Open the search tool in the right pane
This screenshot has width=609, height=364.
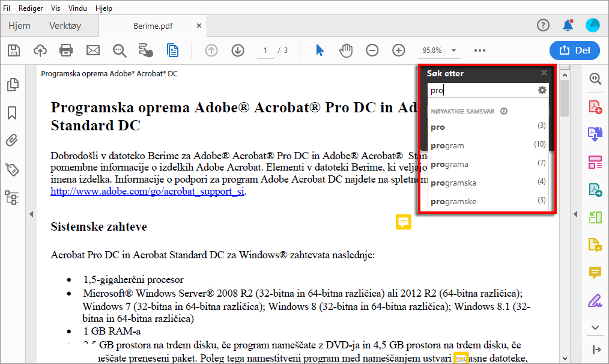point(595,79)
